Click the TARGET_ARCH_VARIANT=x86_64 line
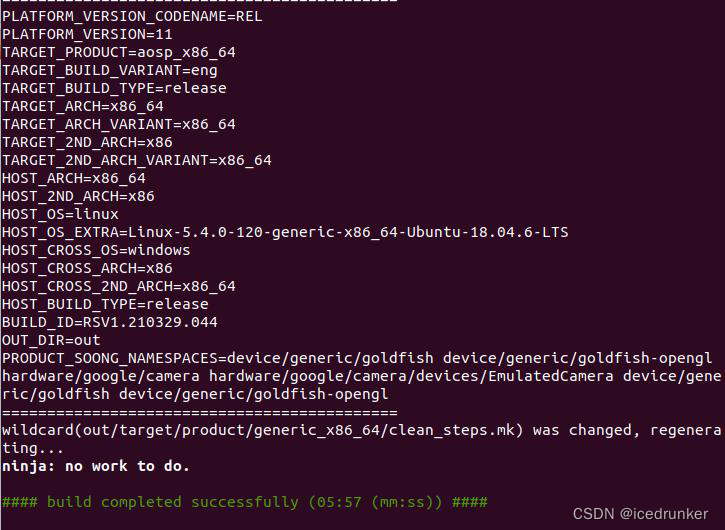The width and height of the screenshot is (725, 530). pos(119,124)
